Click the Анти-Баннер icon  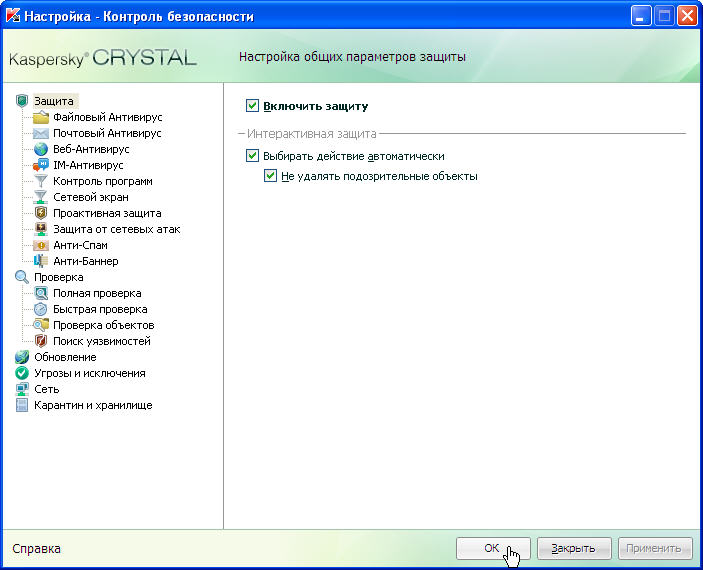(40, 261)
